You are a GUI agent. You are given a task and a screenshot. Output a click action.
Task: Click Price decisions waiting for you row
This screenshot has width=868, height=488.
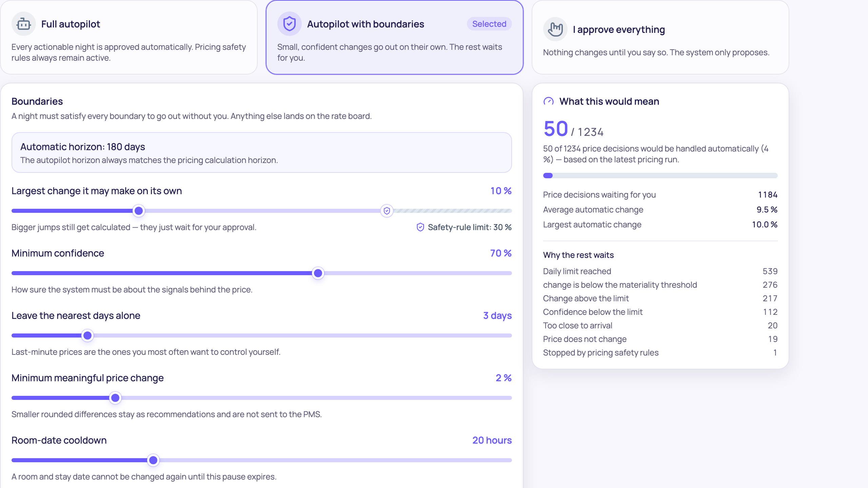point(660,195)
